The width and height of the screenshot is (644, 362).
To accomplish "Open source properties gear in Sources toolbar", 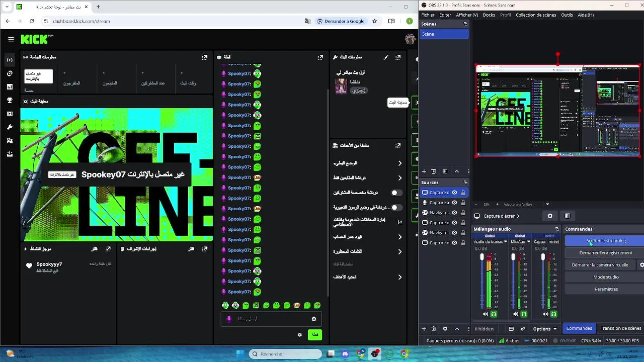I will coord(445,329).
